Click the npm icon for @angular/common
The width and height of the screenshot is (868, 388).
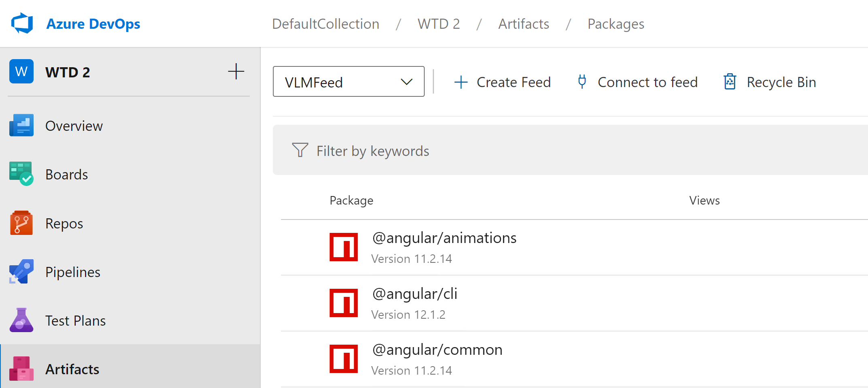pyautogui.click(x=344, y=358)
